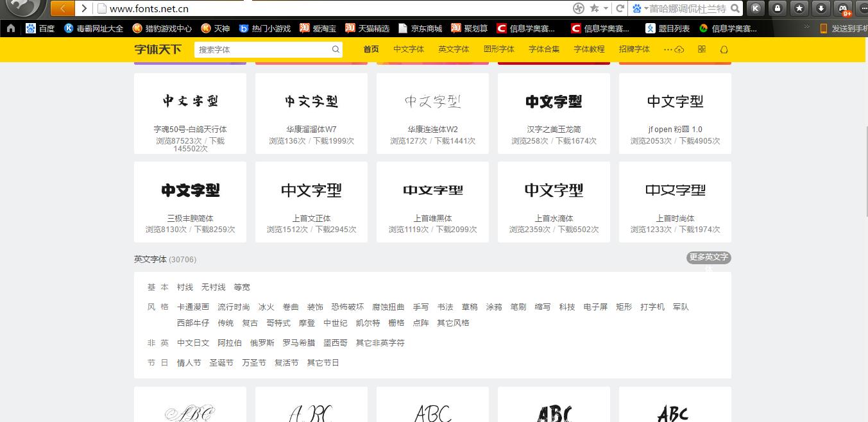This screenshot has height=422, width=868.
Task: Click the 更多英文字 link
Action: 708,257
